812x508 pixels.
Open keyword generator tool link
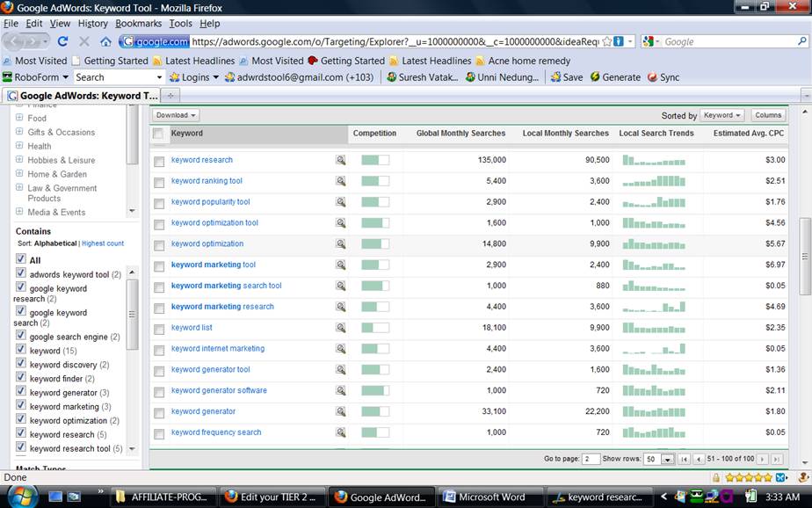tap(210, 369)
